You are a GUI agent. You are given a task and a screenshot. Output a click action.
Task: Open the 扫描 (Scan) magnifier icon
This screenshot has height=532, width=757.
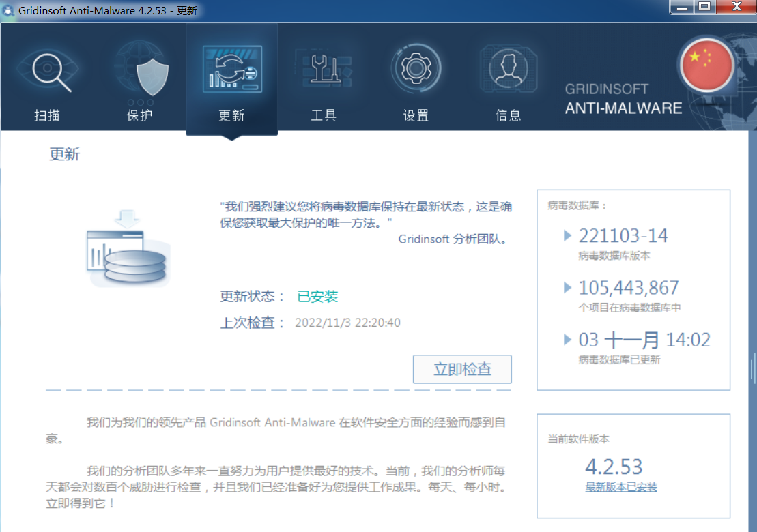pyautogui.click(x=47, y=71)
